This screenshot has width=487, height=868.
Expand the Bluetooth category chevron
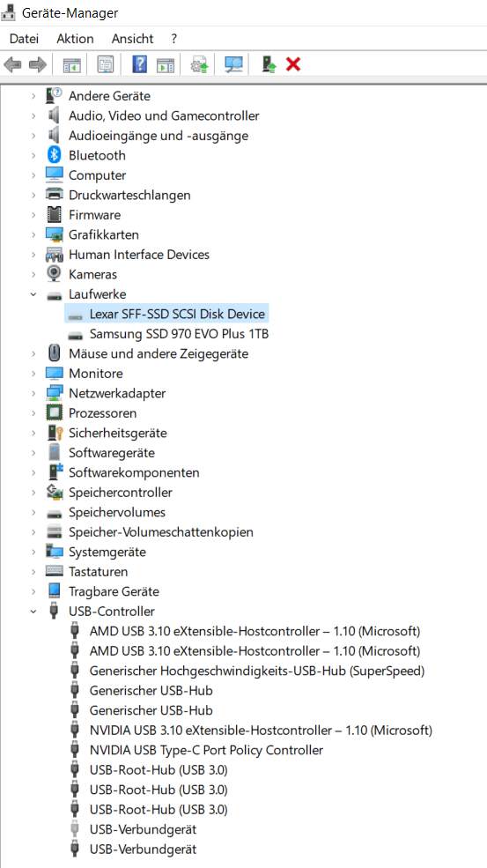click(33, 156)
